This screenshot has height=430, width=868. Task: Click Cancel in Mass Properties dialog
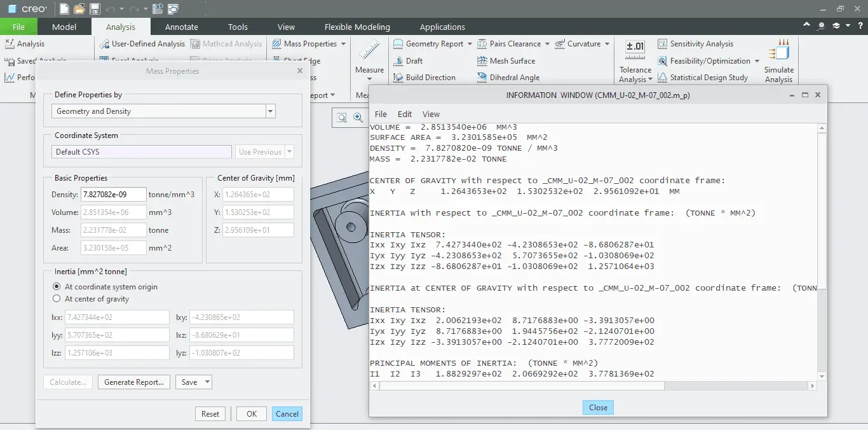click(x=287, y=414)
